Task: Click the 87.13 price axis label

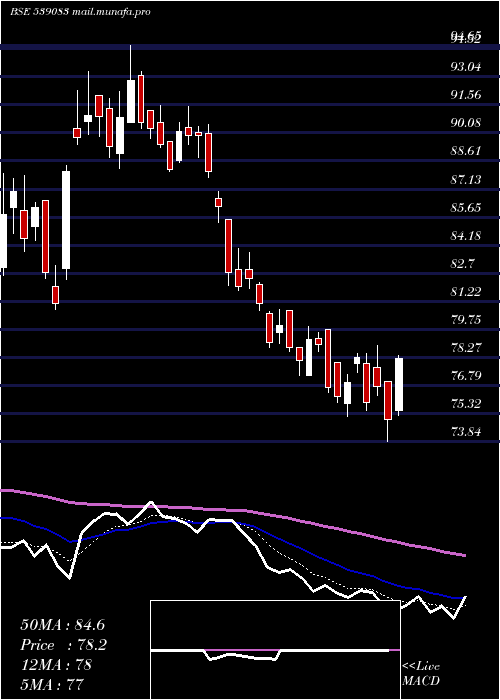Action: pyautogui.click(x=466, y=179)
